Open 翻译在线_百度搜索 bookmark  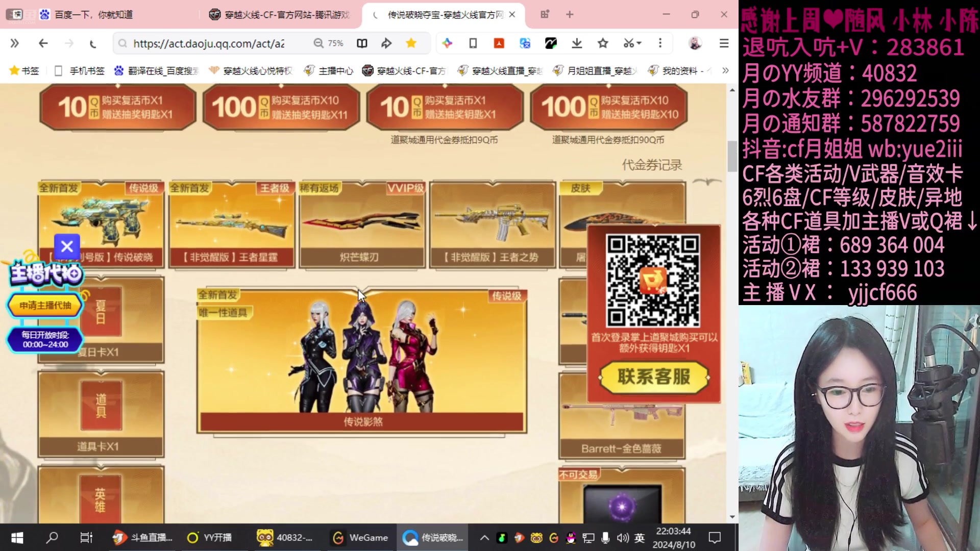coord(156,71)
